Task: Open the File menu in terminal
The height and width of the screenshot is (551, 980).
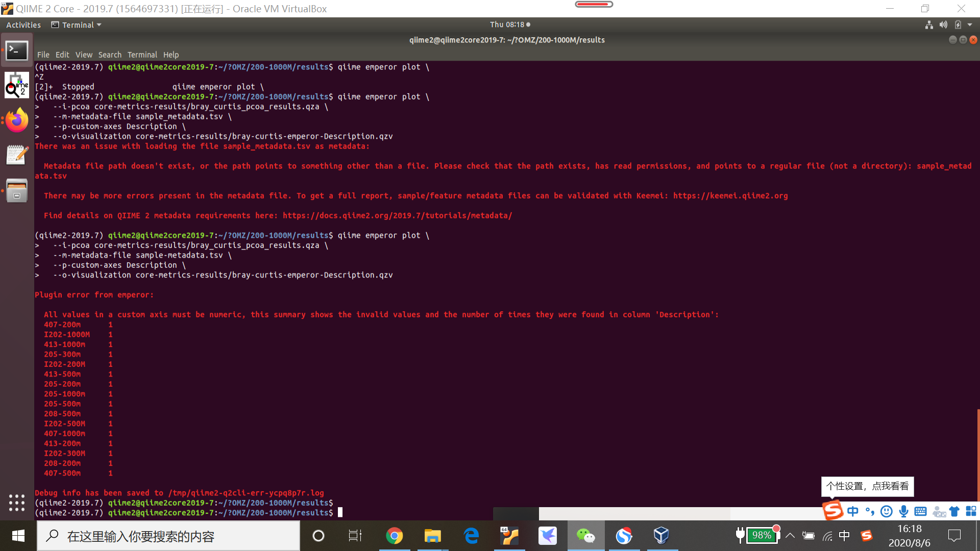Action: [x=43, y=55]
